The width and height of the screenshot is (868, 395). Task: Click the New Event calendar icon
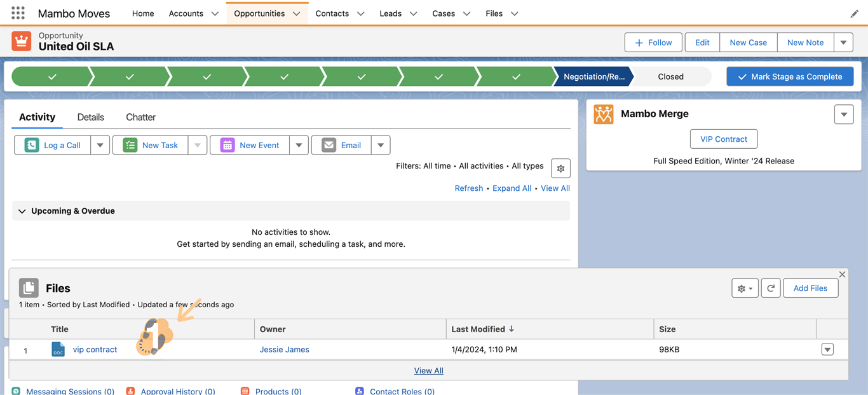(227, 145)
